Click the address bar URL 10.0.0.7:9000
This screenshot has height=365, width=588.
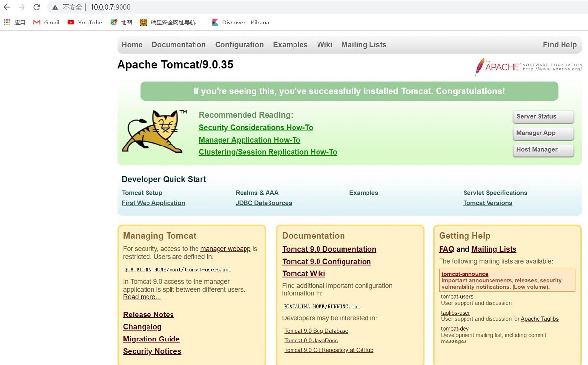coord(110,7)
